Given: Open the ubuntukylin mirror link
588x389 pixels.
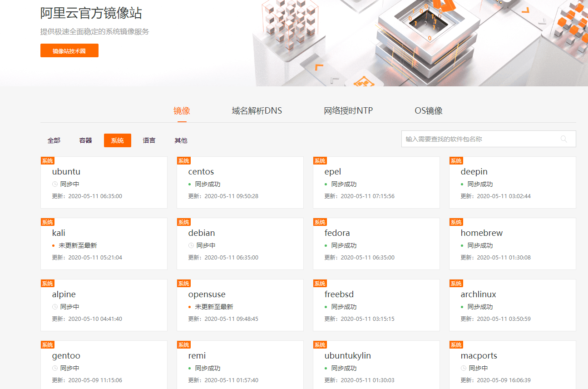Looking at the screenshot, I should [x=348, y=356].
